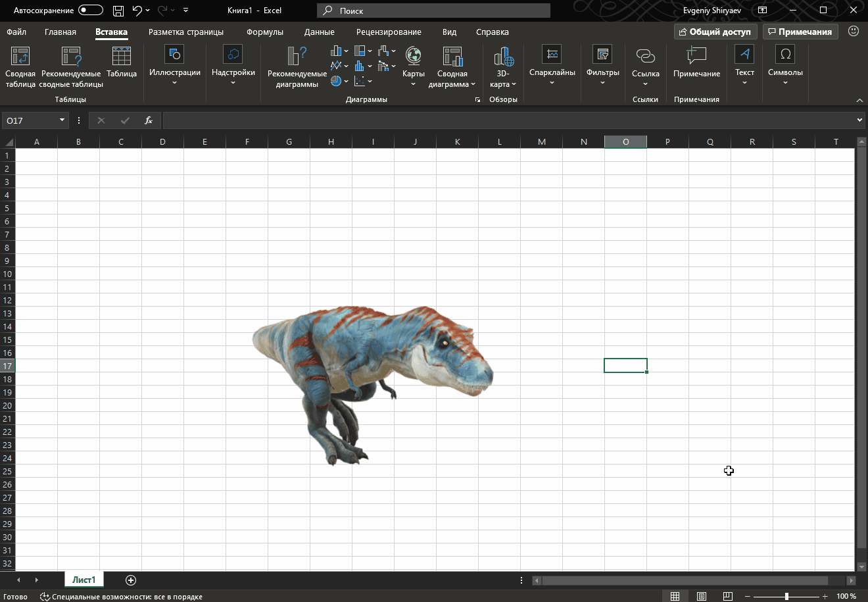Switch to the Формулы tab
Image resolution: width=868 pixels, height=602 pixels.
[x=265, y=32]
